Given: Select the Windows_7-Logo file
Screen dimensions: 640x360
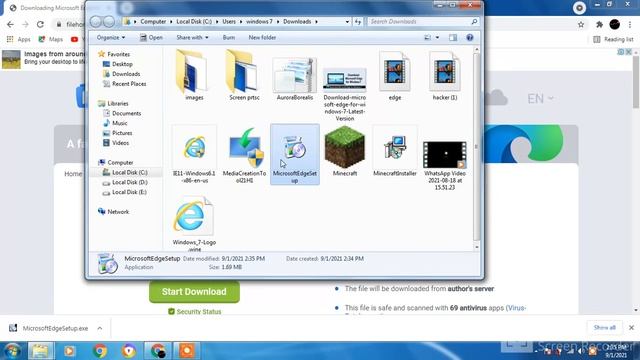Looking at the screenshot, I should point(194,224).
